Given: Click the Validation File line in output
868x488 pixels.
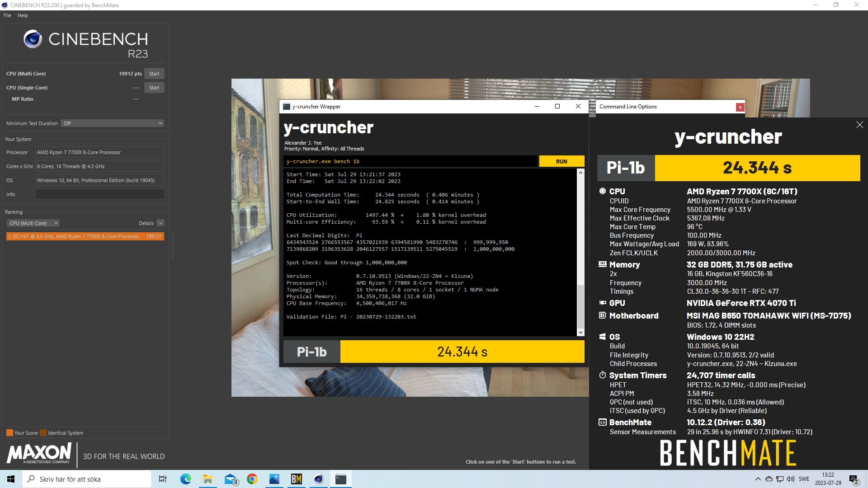Looking at the screenshot, I should (x=351, y=317).
